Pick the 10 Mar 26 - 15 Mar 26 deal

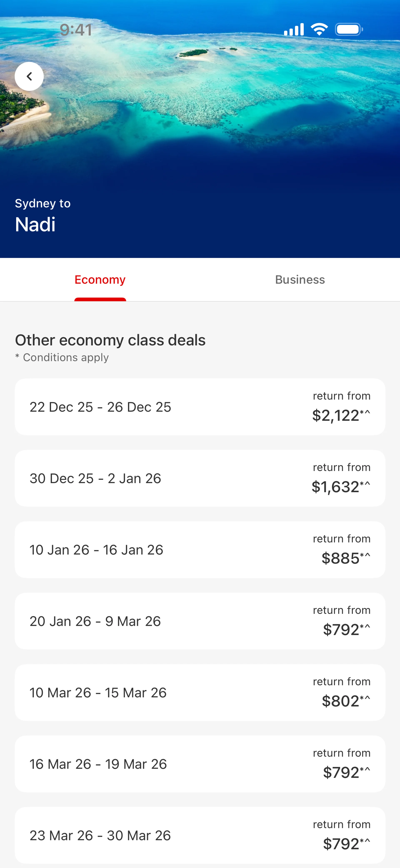point(200,692)
